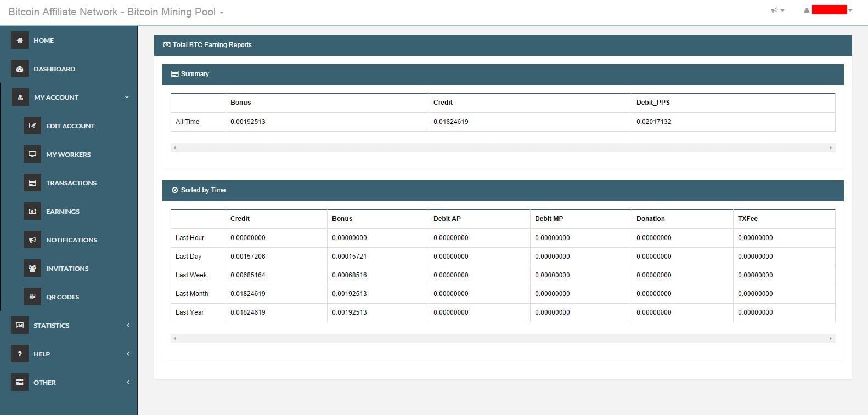The image size is (868, 415).
Task: Open the DASHBOARD menu item
Action: click(x=54, y=69)
